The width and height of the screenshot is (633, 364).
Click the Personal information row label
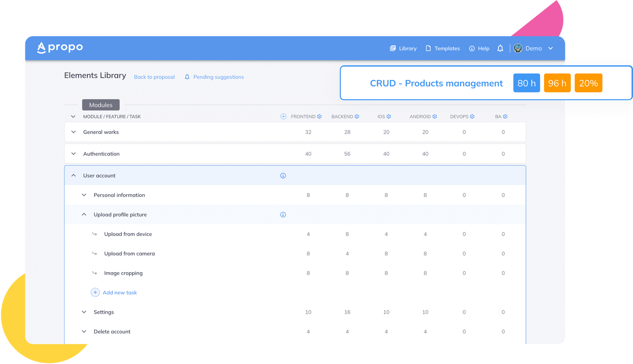click(119, 195)
